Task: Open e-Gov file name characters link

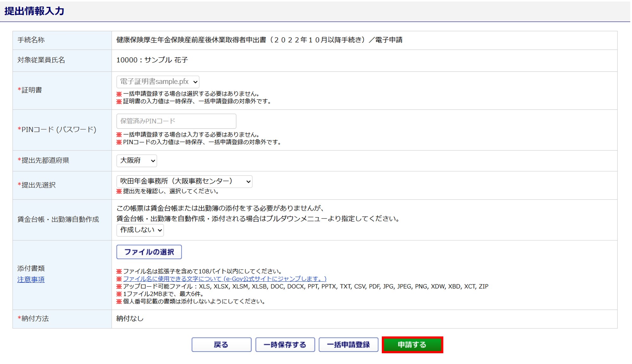Action: (x=225, y=279)
